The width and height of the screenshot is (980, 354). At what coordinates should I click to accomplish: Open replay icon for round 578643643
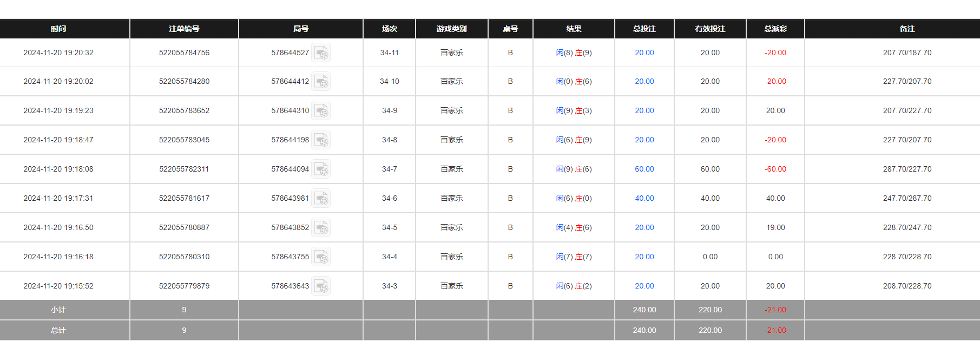click(321, 286)
